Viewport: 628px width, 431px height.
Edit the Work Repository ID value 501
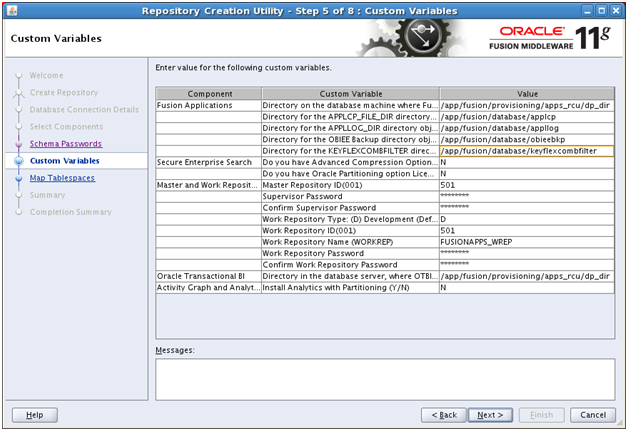[x=527, y=231]
